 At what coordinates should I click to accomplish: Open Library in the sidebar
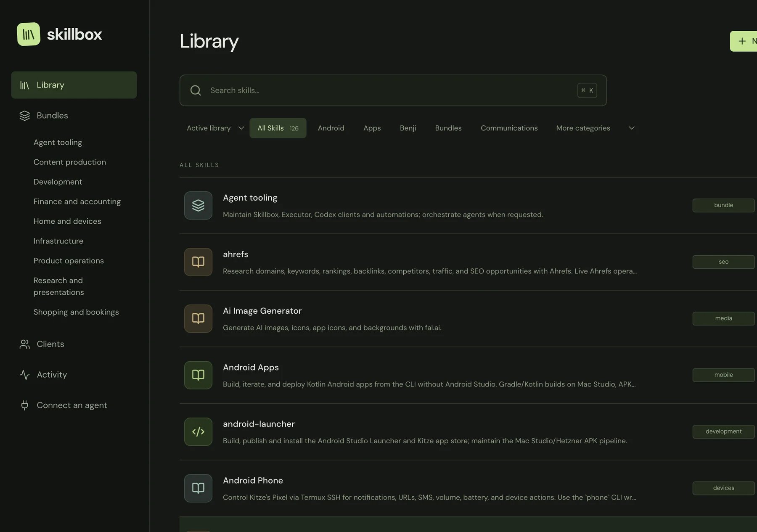tap(74, 85)
